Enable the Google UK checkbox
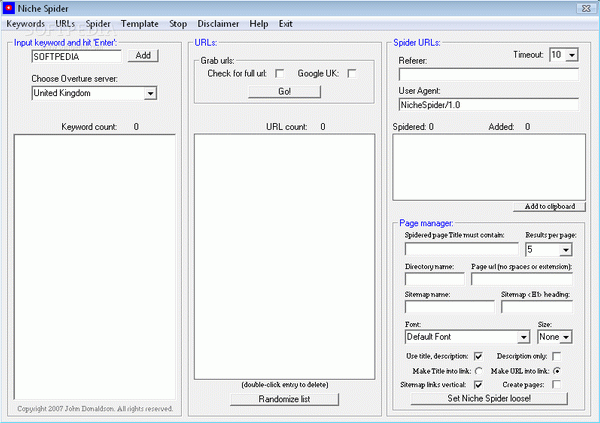This screenshot has height=423, width=600. [352, 73]
